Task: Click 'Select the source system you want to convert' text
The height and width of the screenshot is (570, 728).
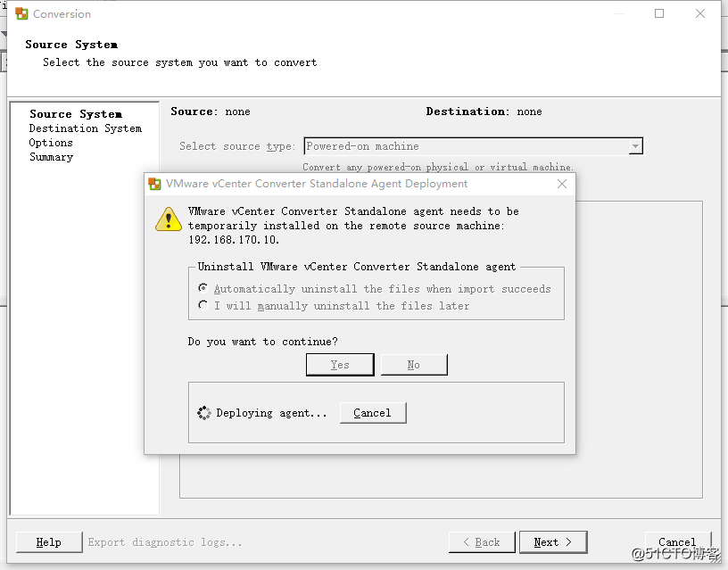Action: 180,62
